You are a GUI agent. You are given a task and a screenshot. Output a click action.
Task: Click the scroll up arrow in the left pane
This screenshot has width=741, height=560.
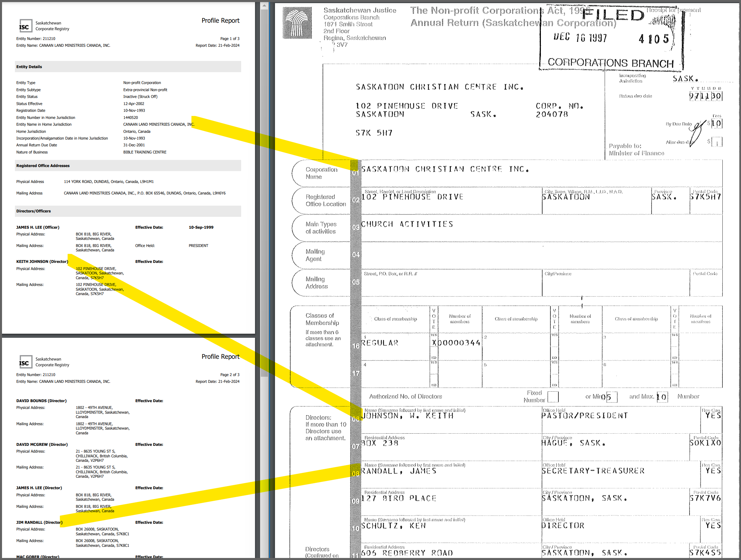[264, 5]
